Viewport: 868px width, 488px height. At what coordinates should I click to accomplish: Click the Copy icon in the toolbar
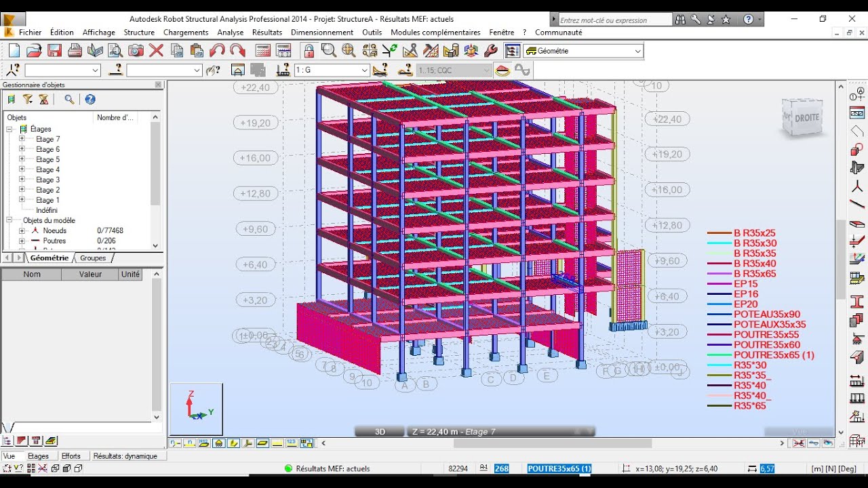point(177,51)
